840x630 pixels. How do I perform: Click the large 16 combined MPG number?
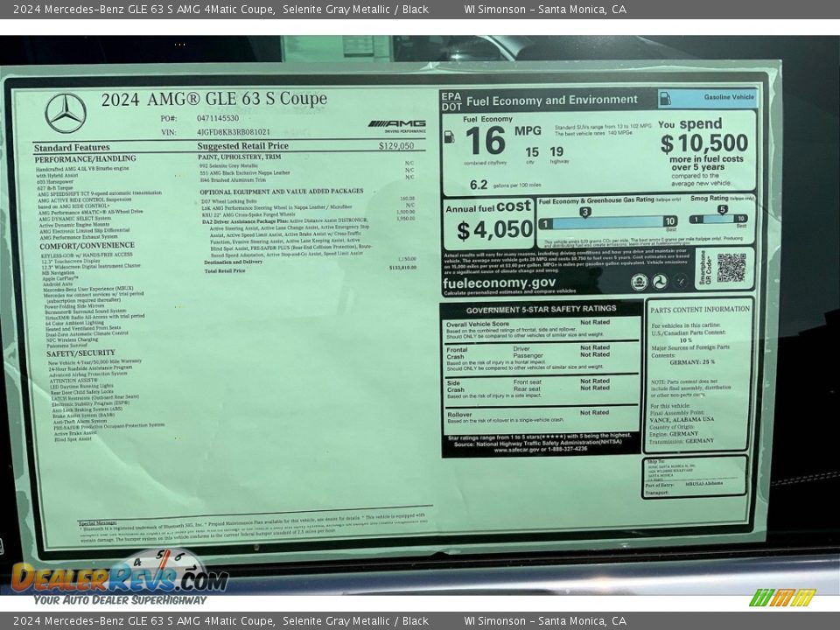486,141
